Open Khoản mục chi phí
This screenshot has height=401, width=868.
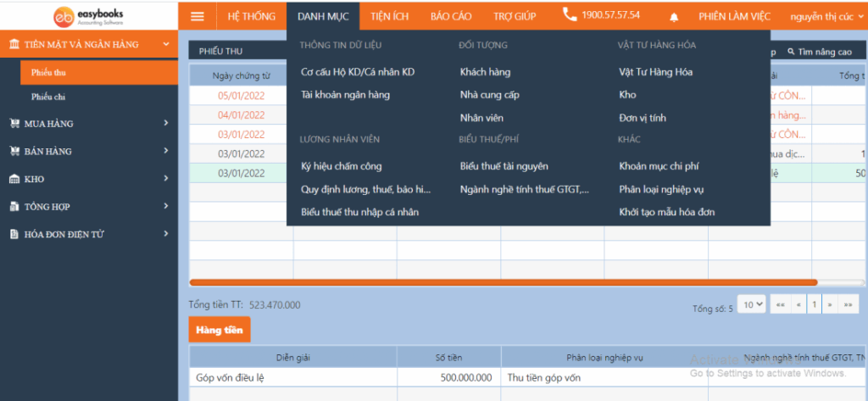click(x=660, y=166)
